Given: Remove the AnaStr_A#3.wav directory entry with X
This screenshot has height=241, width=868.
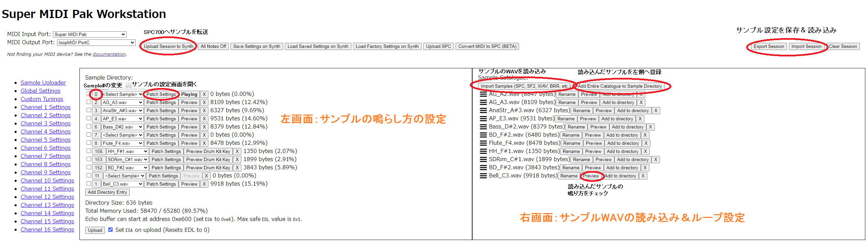Looking at the screenshot, I should coord(204,110).
